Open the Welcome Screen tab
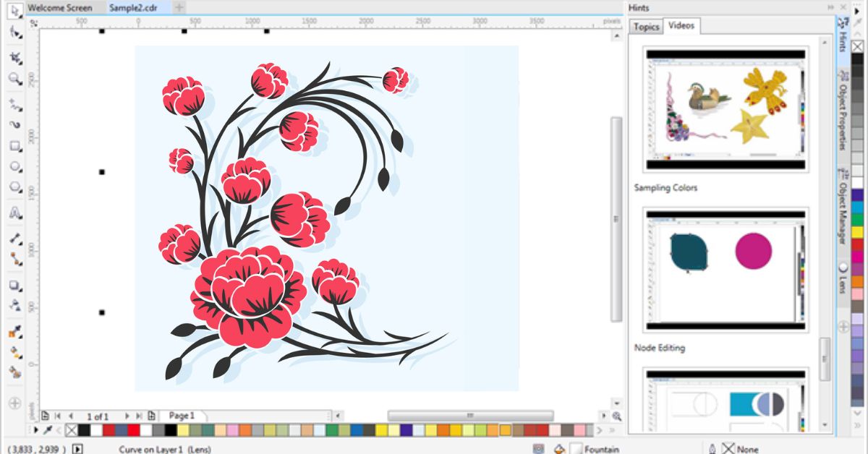This screenshot has height=454, width=868. (60, 8)
